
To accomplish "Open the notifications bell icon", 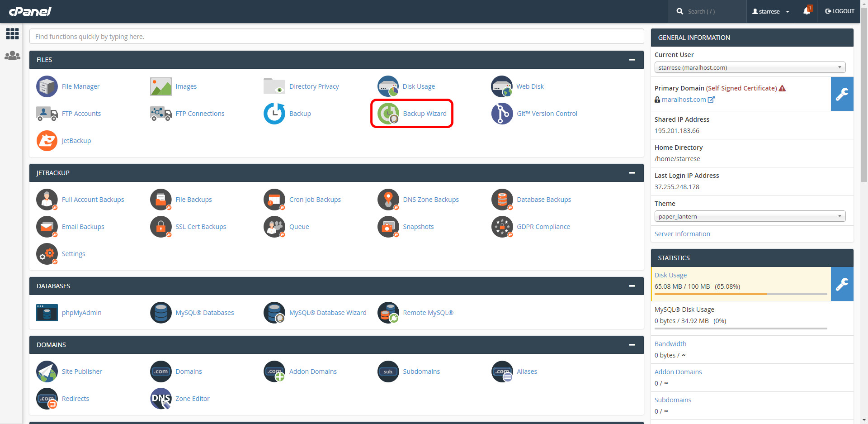I will coord(807,11).
